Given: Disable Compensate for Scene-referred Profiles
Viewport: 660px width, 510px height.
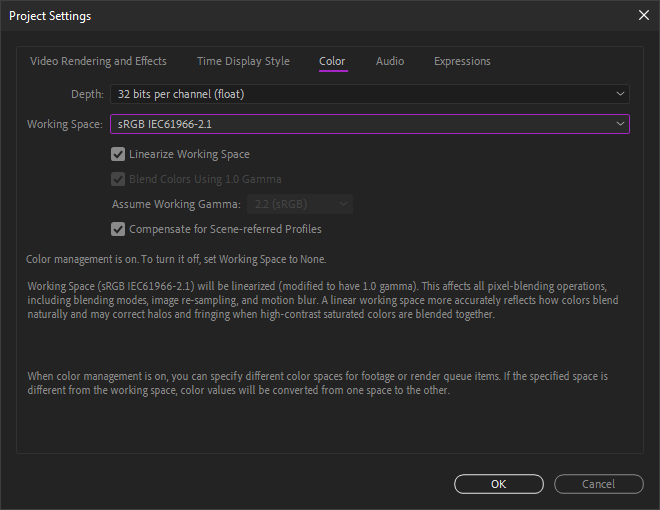Looking at the screenshot, I should [119, 229].
